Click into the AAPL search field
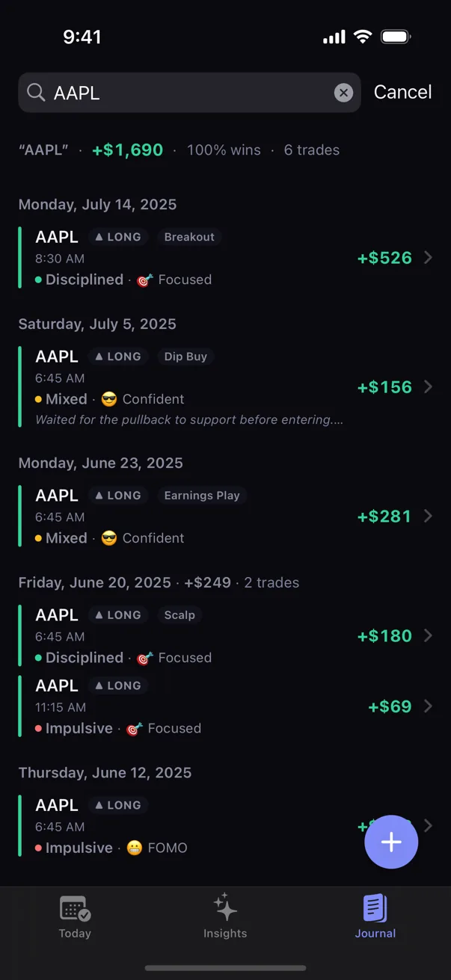The width and height of the screenshot is (451, 980). pos(189,93)
